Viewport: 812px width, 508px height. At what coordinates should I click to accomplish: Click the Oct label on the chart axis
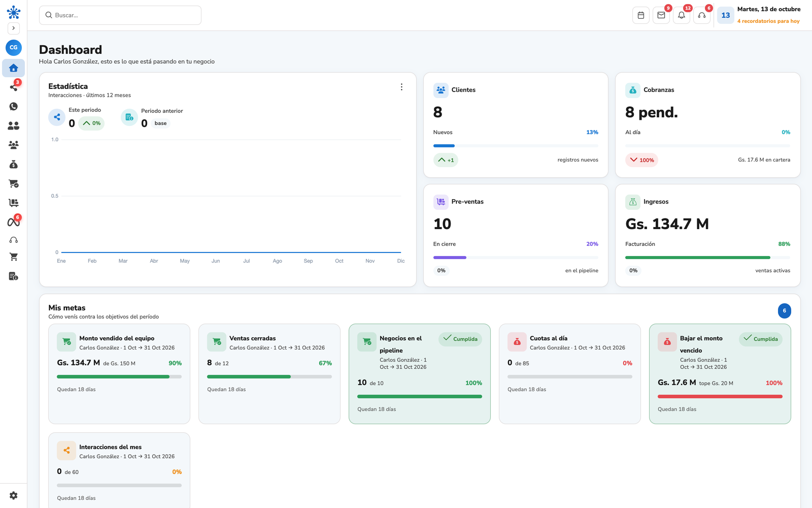(x=339, y=261)
